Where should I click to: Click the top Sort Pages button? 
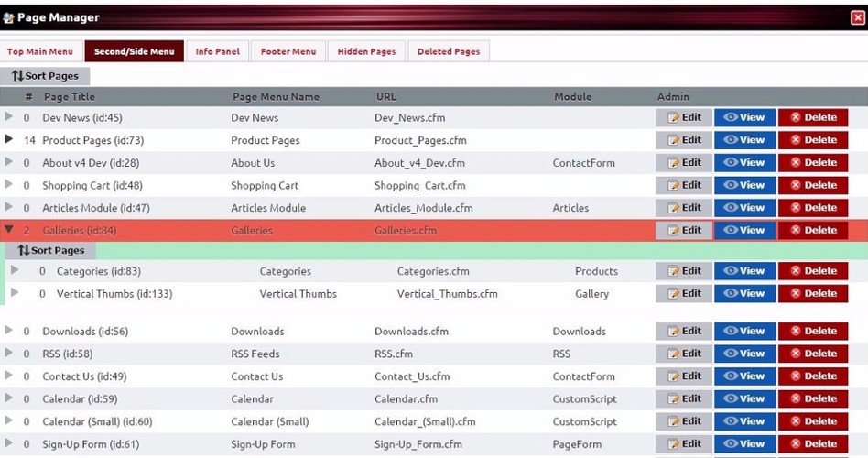pos(45,76)
